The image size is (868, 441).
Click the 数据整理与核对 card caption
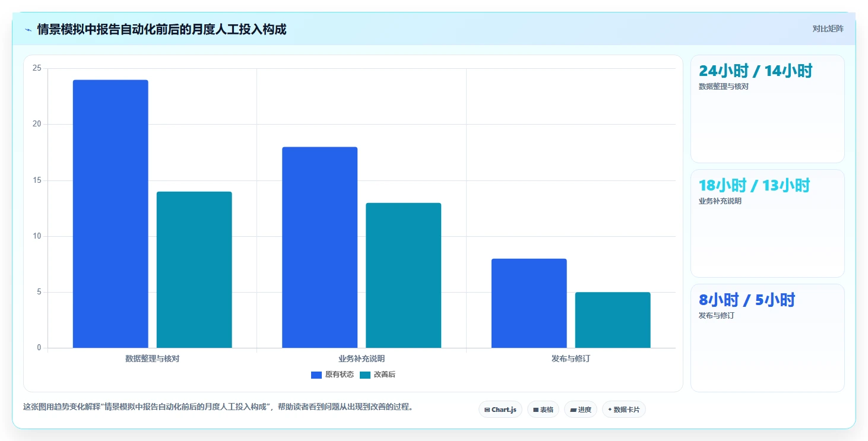pyautogui.click(x=724, y=87)
